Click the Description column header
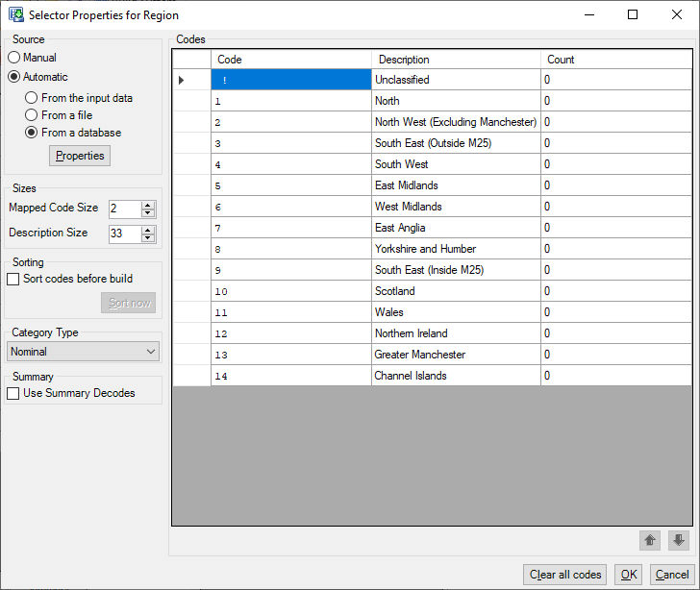700x590 pixels. [x=456, y=60]
